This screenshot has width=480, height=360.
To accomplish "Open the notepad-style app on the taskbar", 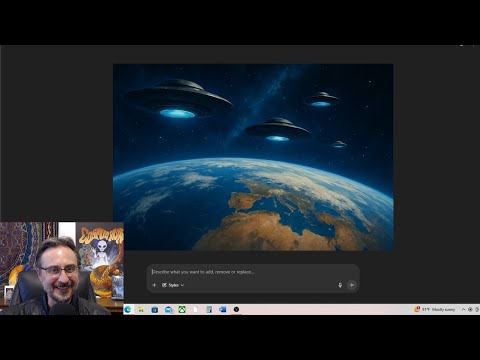I will (209, 310).
